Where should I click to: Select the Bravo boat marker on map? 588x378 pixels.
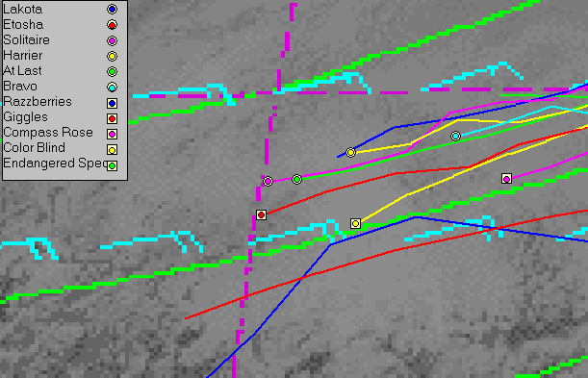(x=455, y=136)
